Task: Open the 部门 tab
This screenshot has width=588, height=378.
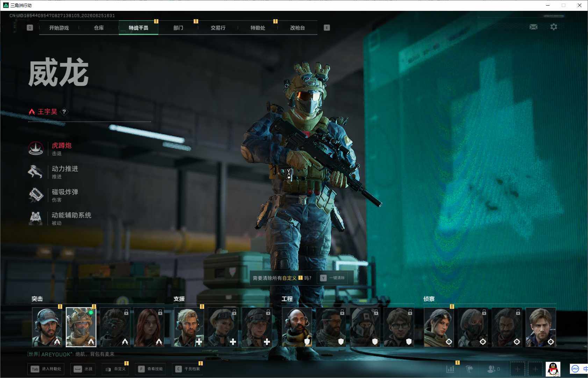Action: [178, 28]
